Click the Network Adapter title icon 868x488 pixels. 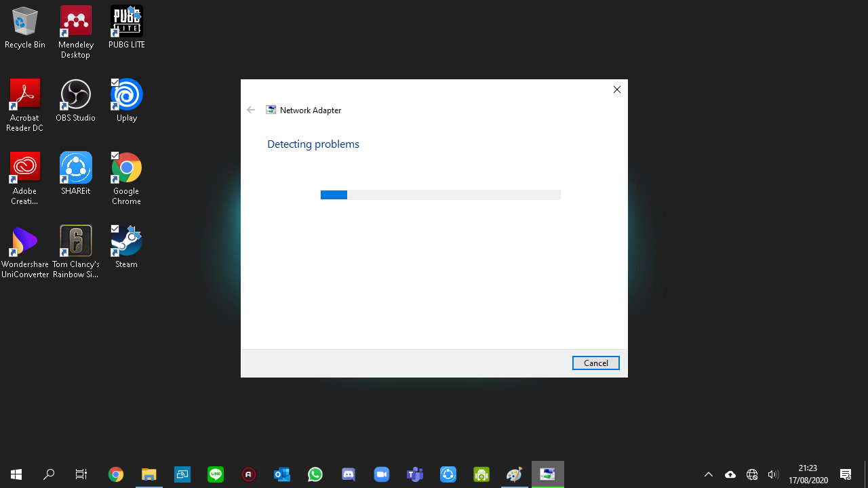(271, 110)
